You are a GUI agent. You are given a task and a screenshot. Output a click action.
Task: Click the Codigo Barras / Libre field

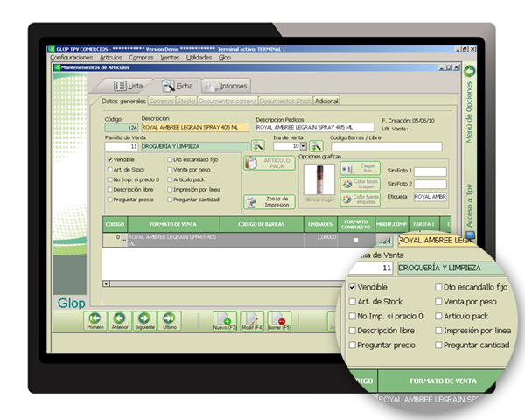(x=387, y=146)
